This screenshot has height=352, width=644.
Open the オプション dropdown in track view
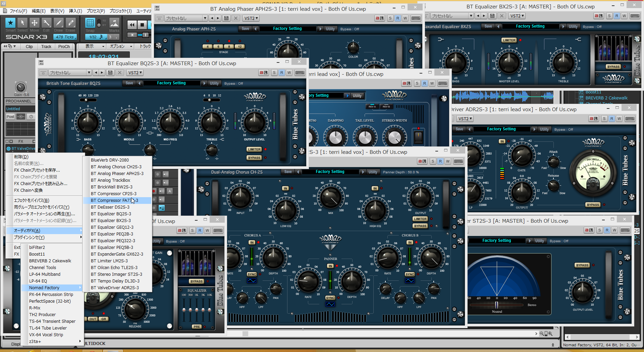[x=121, y=46]
